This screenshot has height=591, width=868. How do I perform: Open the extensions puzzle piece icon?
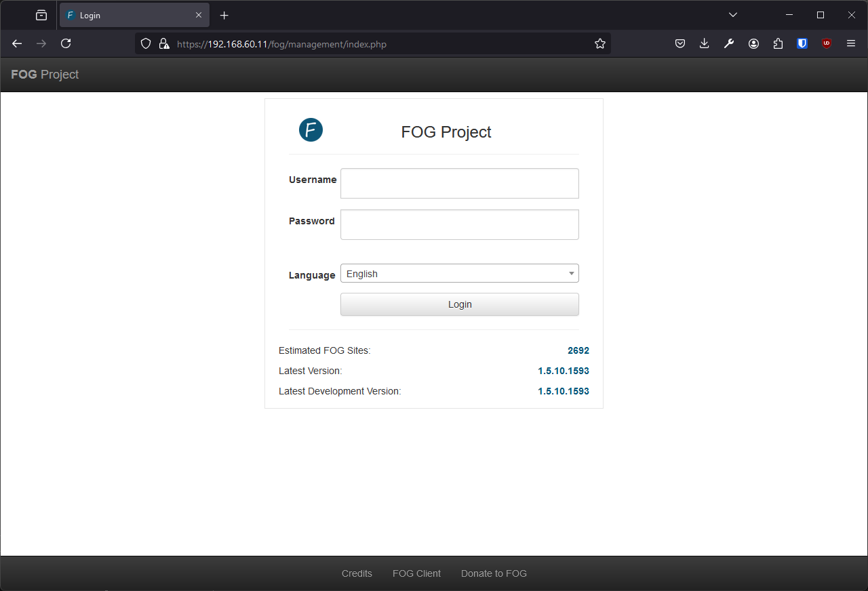778,43
